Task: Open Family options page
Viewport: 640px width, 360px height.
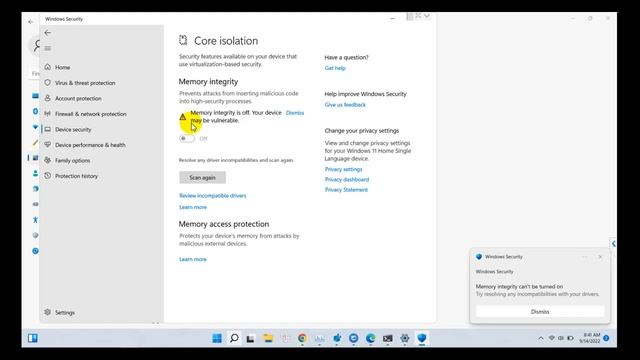Action: (x=72, y=160)
